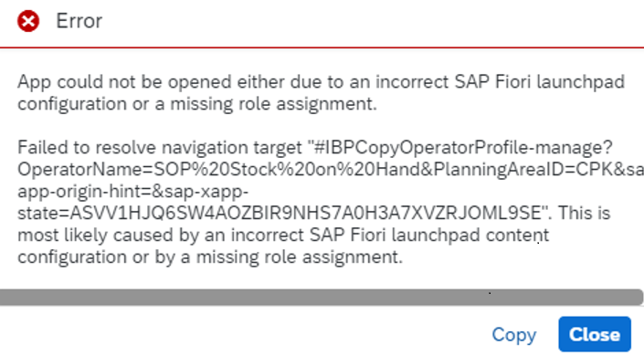Viewport: 644px width, 356px height.
Task: Click the "app-origin-hint=&sap-xapp-" line
Action: (133, 192)
